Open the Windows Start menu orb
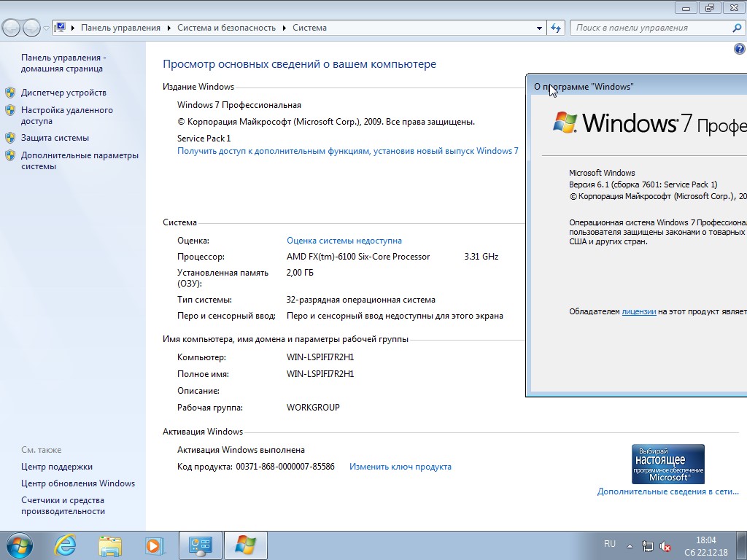747x560 pixels. 18,545
